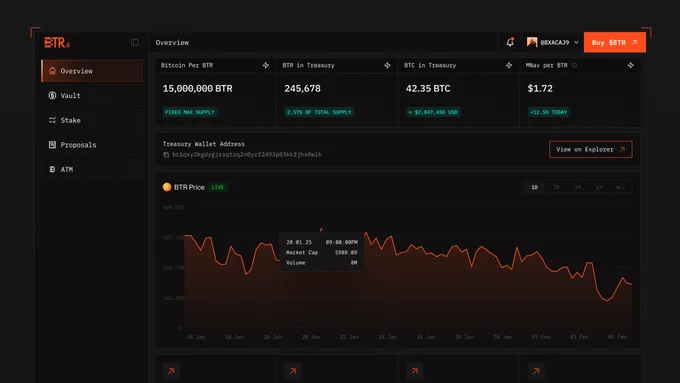The image size is (680, 383).
Task: Click the FIXED MAX SUPPLY badge
Action: pyautogui.click(x=190, y=112)
